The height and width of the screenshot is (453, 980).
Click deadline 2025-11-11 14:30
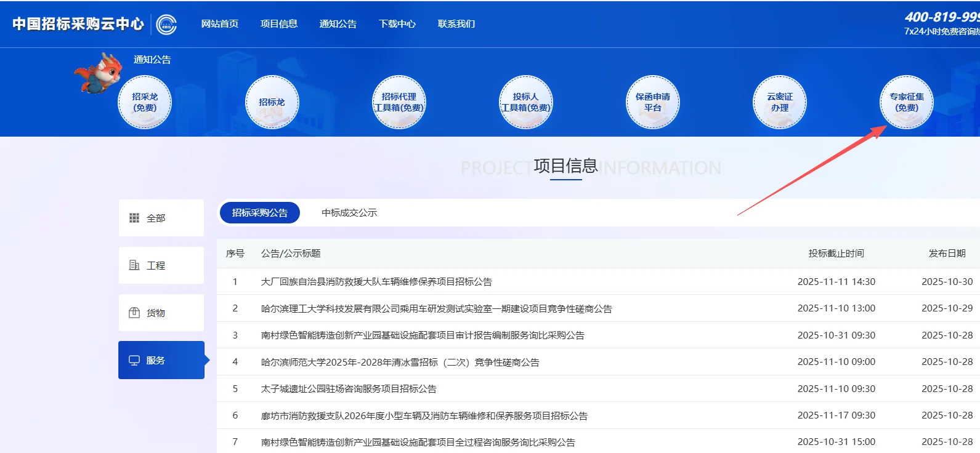(836, 282)
